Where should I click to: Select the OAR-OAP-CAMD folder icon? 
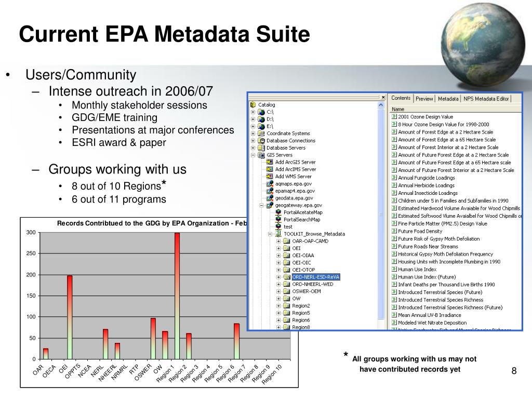tap(287, 241)
